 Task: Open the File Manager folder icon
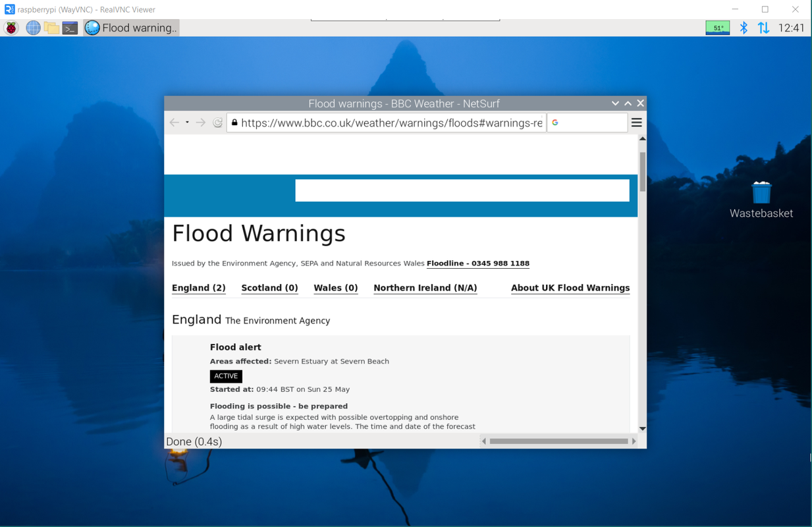51,28
